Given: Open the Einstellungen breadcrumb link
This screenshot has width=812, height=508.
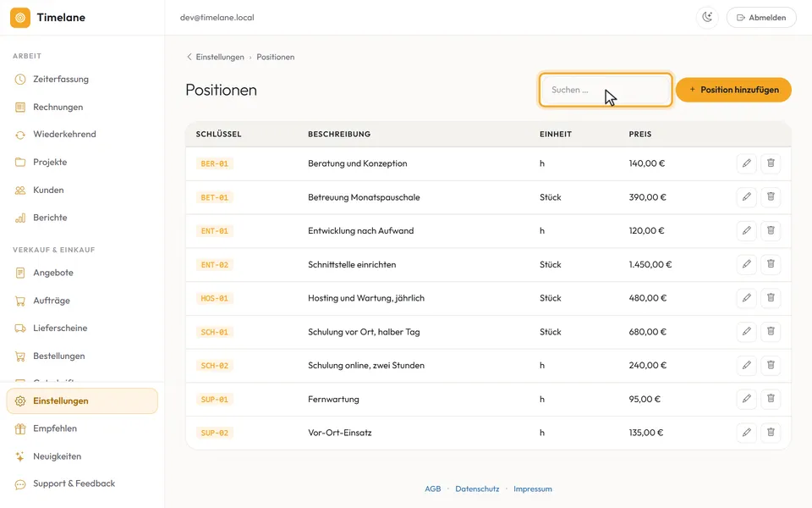Looking at the screenshot, I should coord(220,57).
